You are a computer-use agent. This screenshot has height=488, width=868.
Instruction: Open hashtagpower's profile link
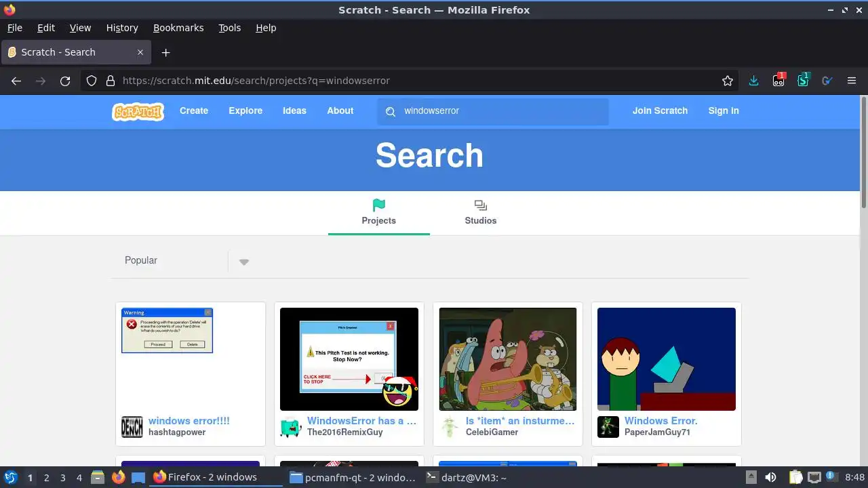tap(177, 432)
